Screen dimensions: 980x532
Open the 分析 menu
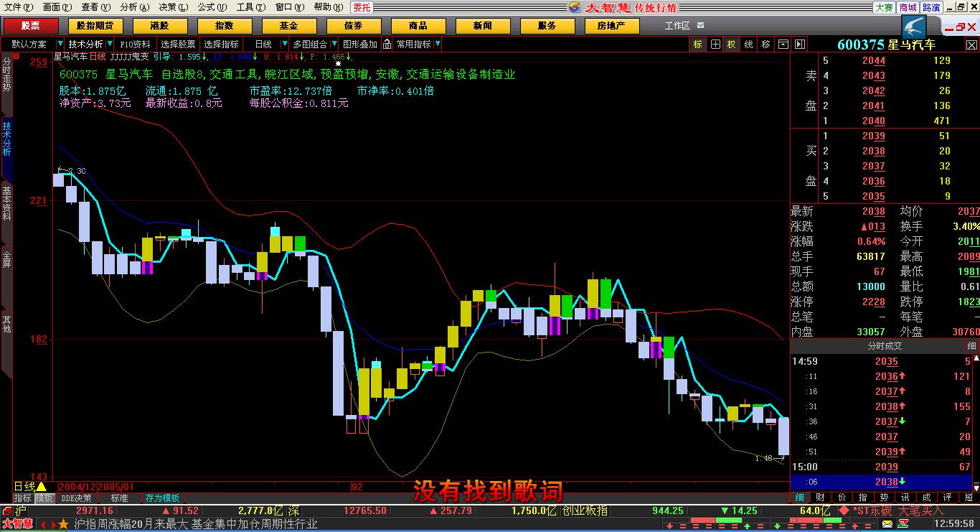(x=134, y=7)
